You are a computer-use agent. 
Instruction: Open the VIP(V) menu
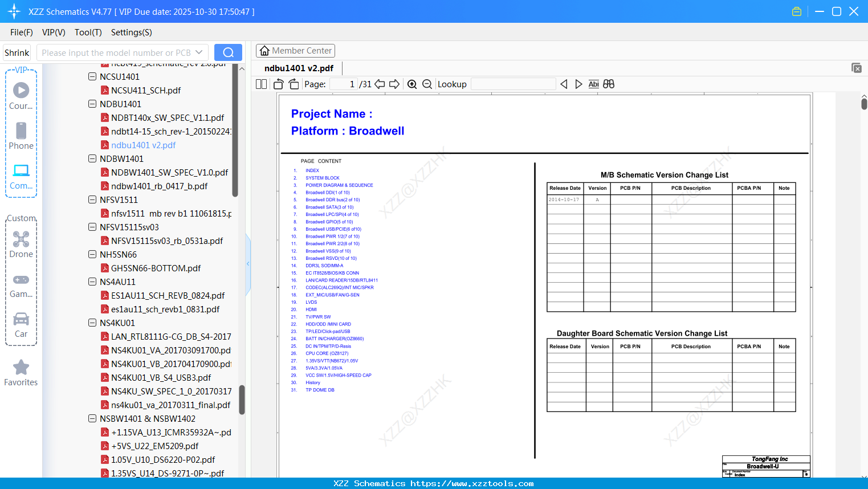(x=54, y=32)
